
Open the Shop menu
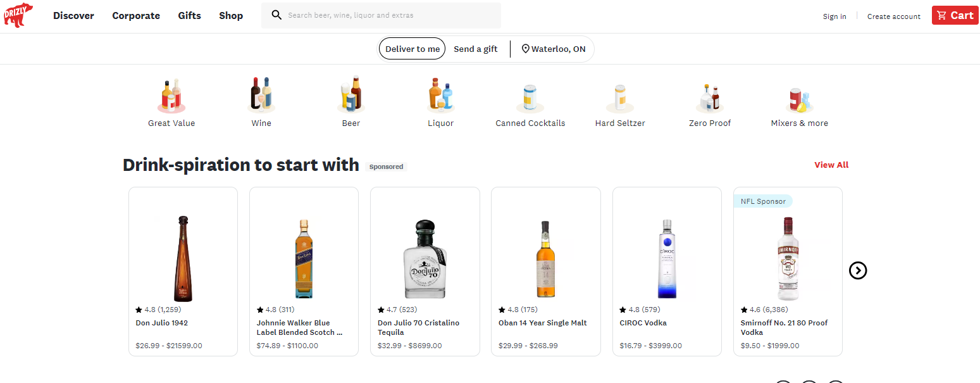click(231, 16)
